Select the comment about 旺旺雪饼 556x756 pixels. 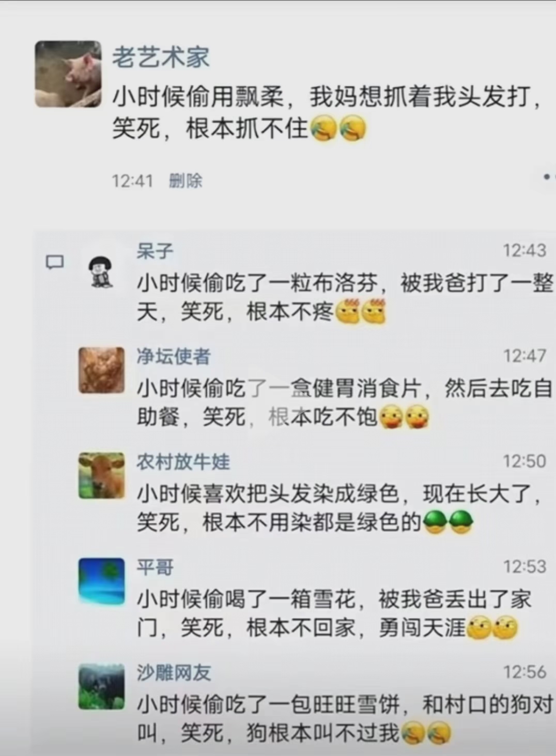point(345,720)
